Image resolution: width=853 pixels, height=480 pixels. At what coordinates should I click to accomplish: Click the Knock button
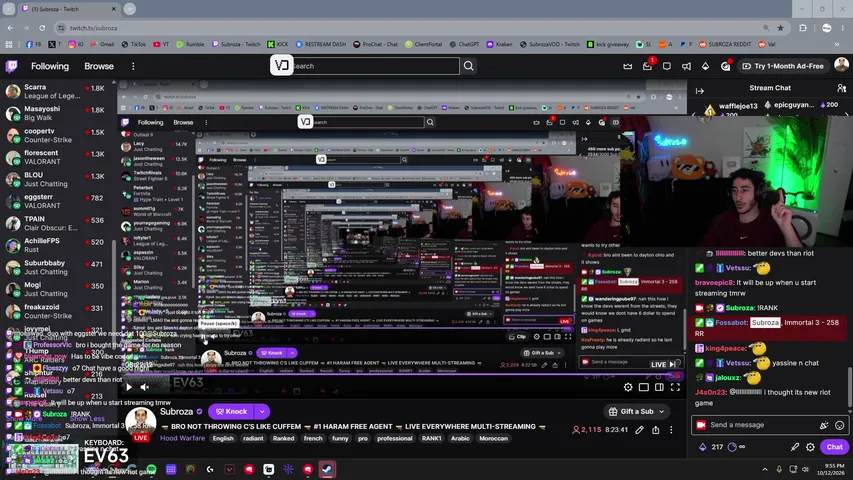[x=232, y=411]
